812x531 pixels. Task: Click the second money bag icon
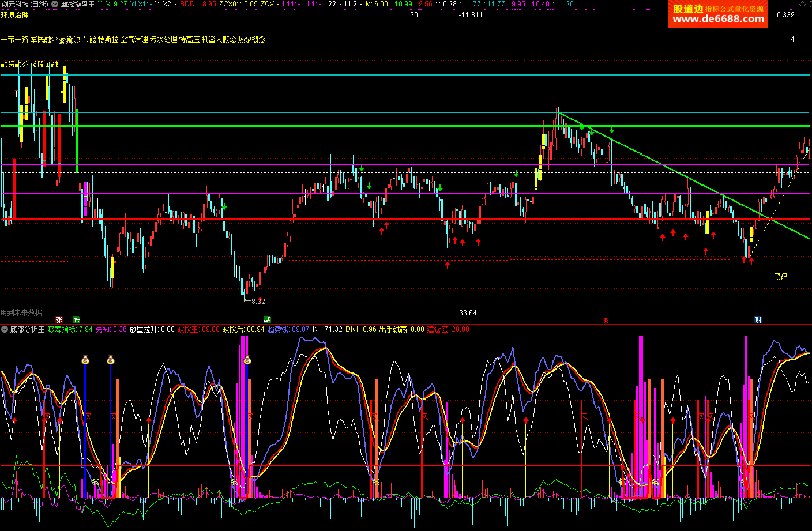tap(111, 360)
